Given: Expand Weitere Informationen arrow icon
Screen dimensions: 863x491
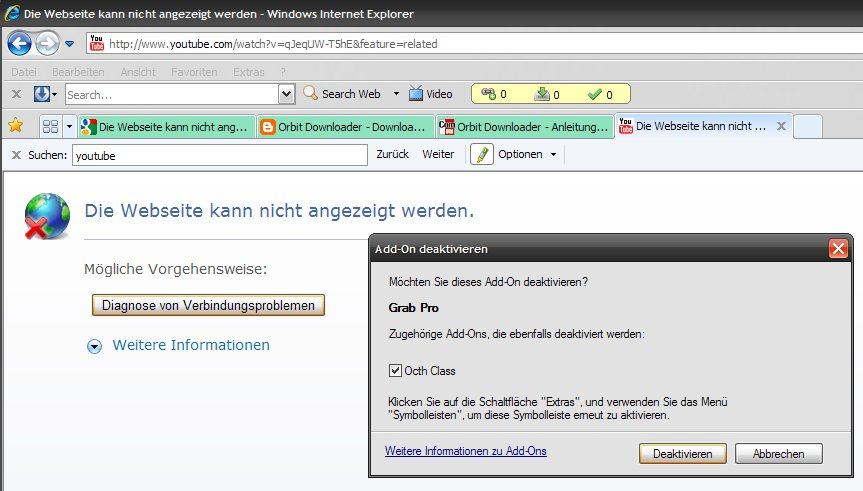Looking at the screenshot, I should click(95, 346).
